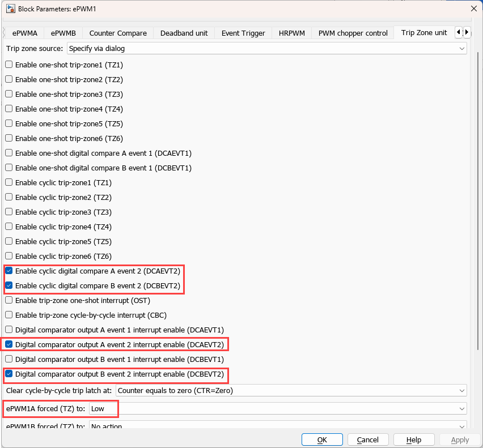Enable cyclic trip-zone3 (TZ3) checkbox
483x448 pixels.
9,212
